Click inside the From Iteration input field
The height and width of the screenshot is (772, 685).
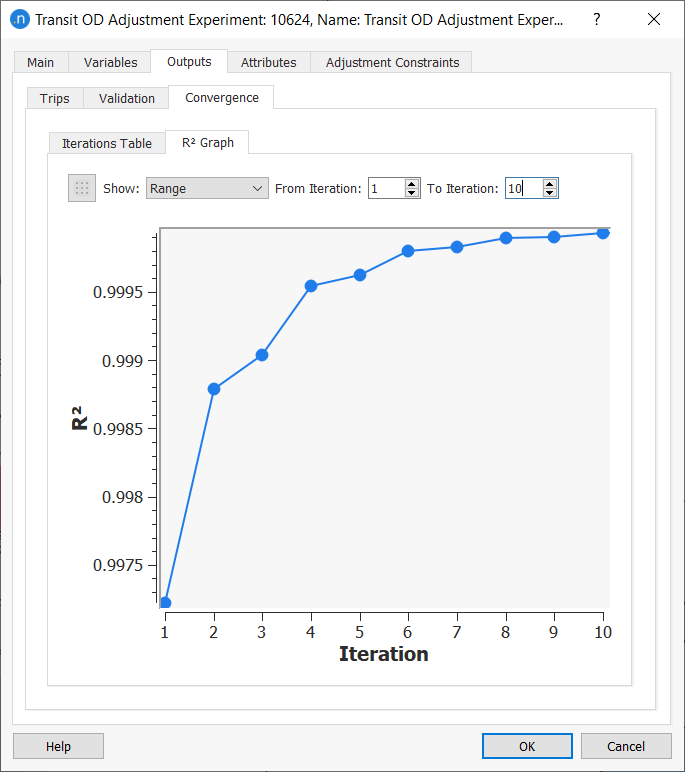386,188
